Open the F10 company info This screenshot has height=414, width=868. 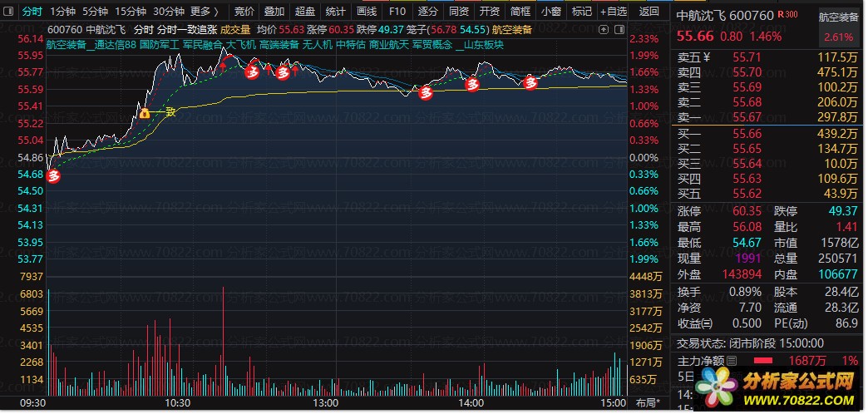point(397,11)
